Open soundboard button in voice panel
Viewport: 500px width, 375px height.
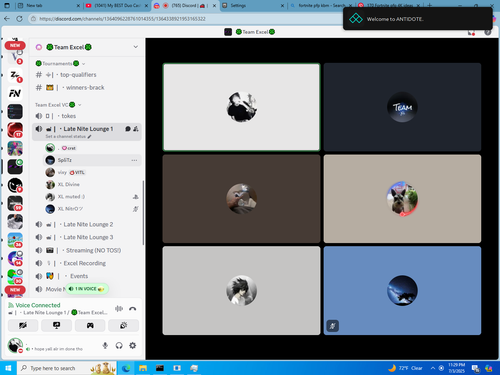[x=123, y=325]
